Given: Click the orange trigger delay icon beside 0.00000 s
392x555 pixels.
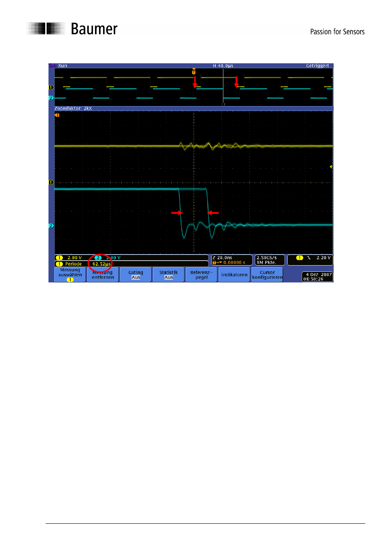Looking at the screenshot, I should point(217,262).
